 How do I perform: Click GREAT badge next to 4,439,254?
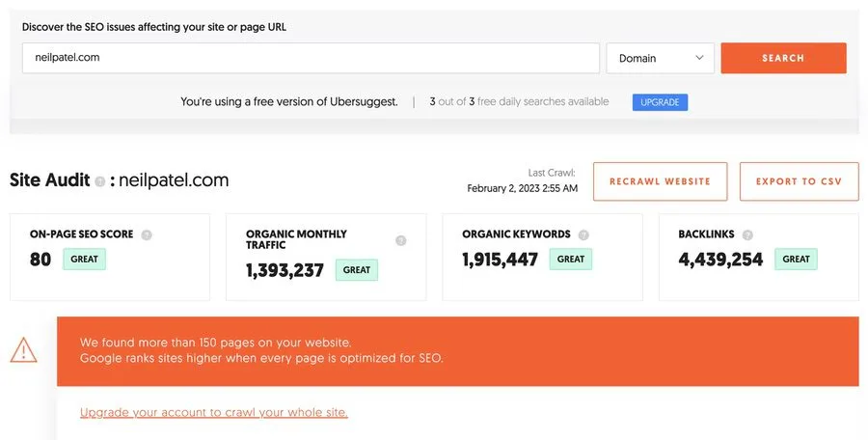[x=796, y=259]
